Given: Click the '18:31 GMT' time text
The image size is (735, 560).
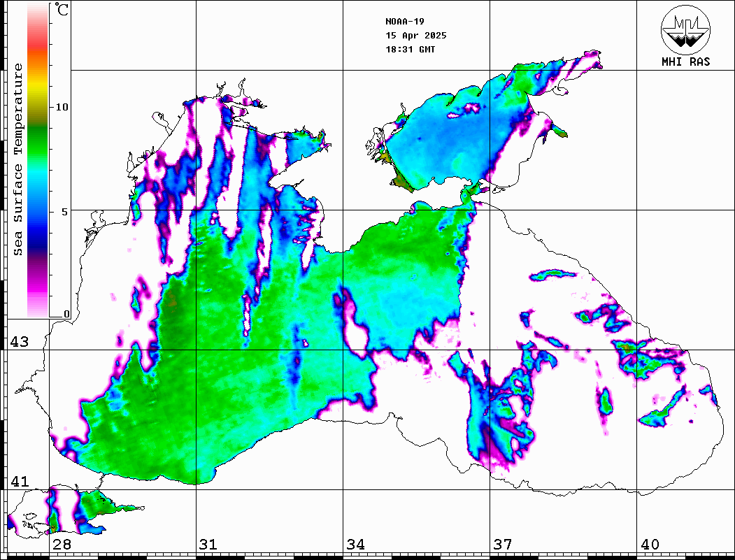Looking at the screenshot, I should (x=410, y=49).
